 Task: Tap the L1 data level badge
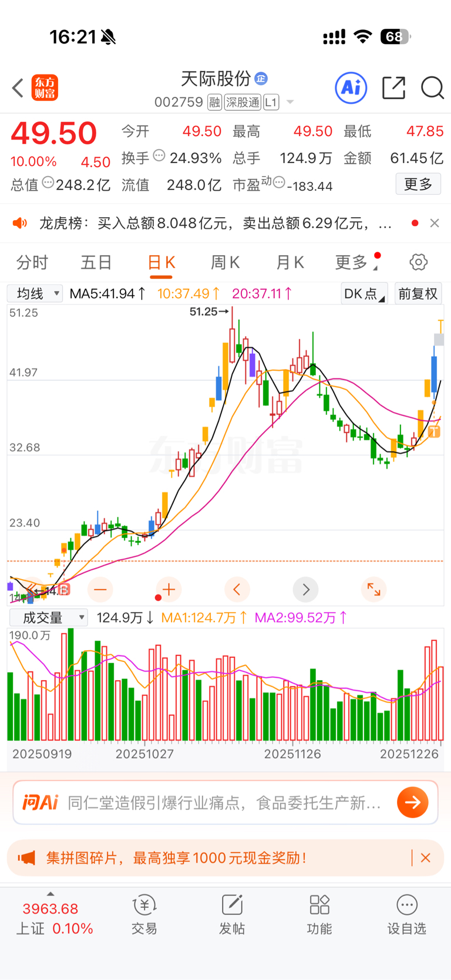[271, 103]
